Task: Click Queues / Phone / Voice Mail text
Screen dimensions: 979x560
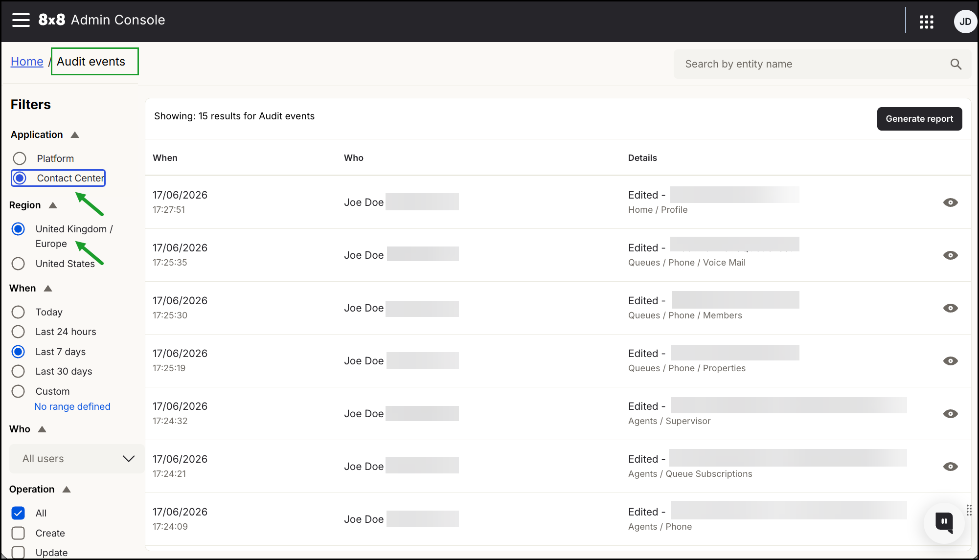Action: [x=687, y=263]
